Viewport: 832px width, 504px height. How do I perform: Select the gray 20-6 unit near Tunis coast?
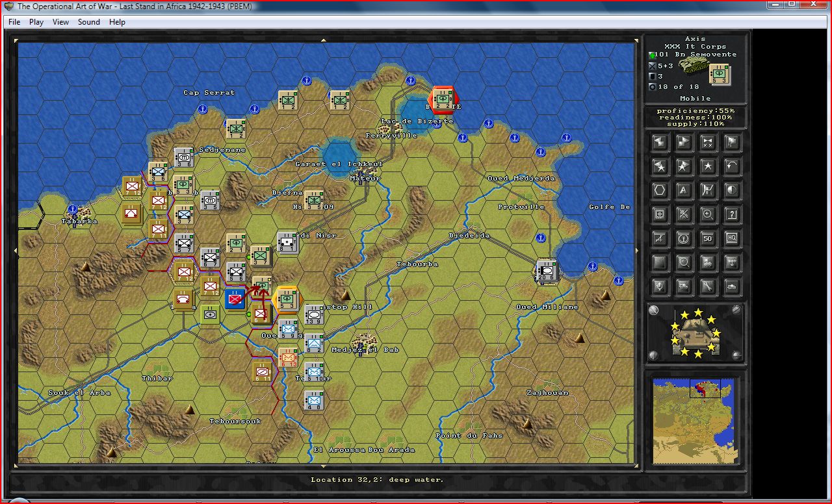(547, 270)
